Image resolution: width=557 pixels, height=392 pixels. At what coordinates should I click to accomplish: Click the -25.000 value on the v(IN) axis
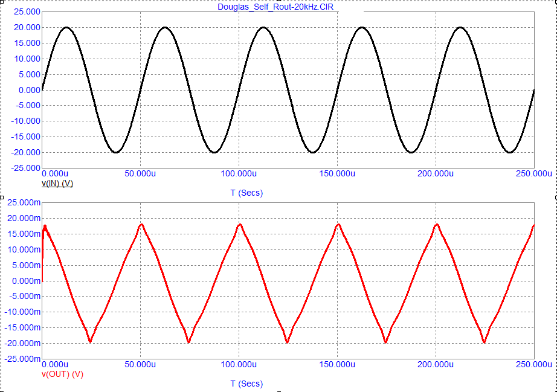[25, 167]
